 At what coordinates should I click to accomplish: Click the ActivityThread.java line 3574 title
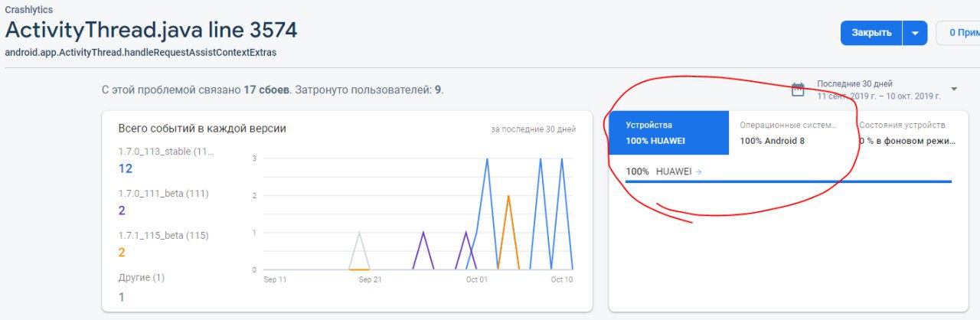click(151, 31)
